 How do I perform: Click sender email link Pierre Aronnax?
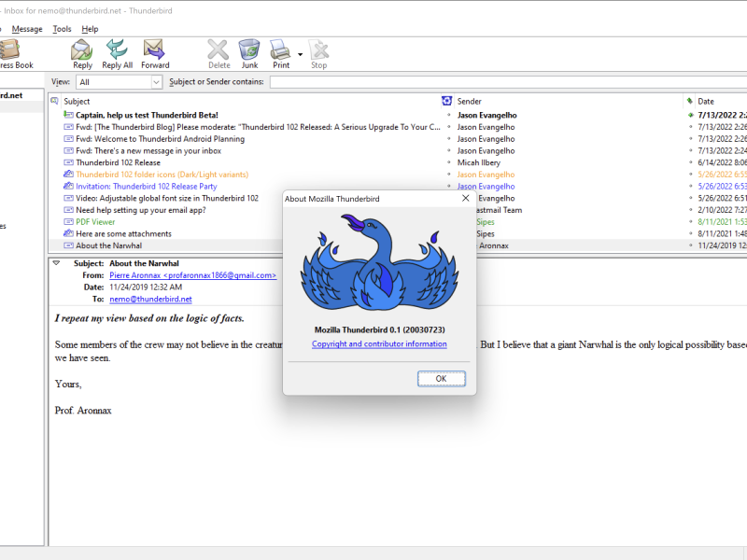193,275
